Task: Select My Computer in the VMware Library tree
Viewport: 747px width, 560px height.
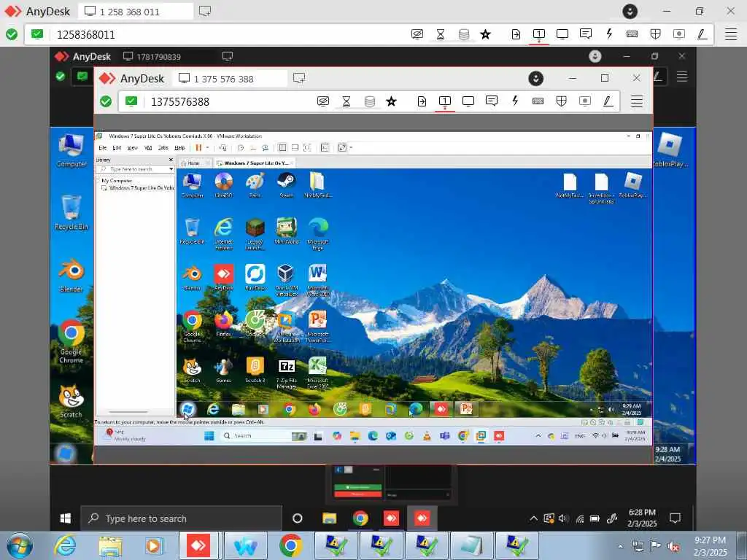Action: [x=117, y=181]
